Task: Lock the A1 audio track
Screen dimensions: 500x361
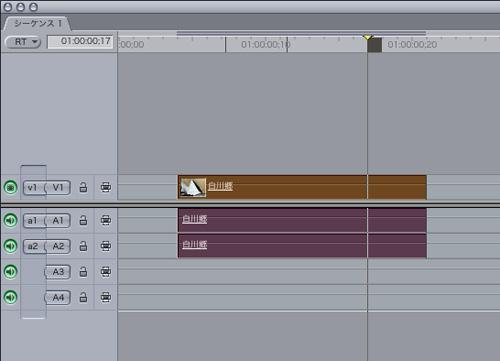Action: [x=83, y=220]
